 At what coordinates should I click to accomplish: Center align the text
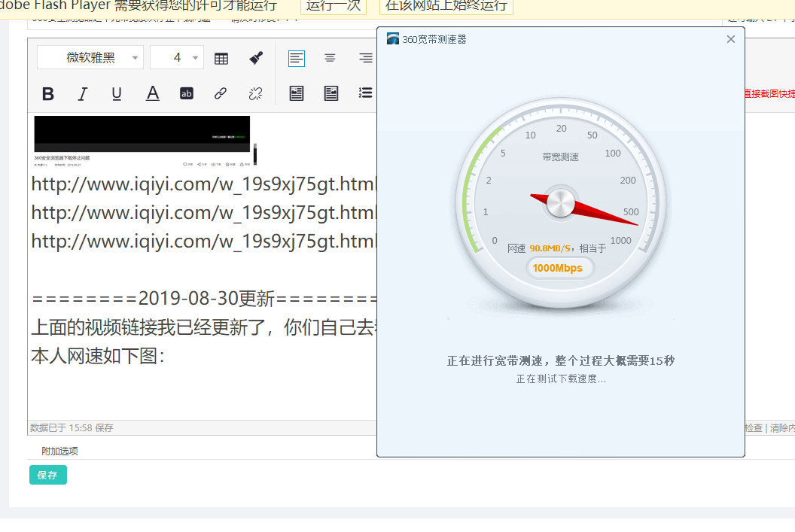330,58
